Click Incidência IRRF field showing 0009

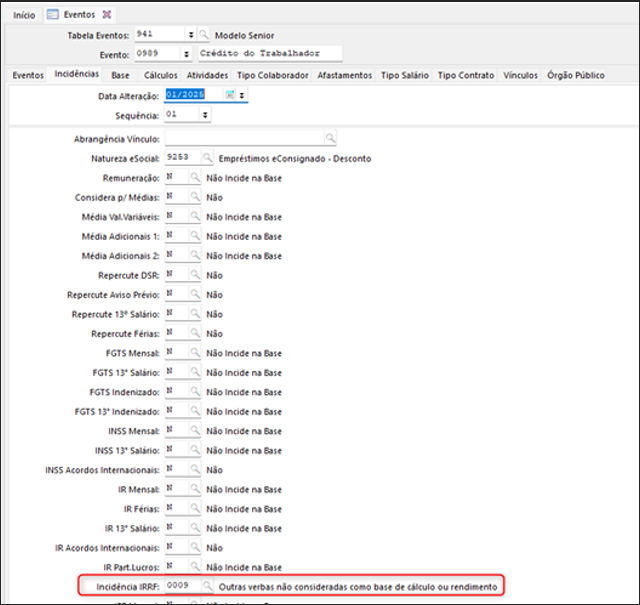(183, 585)
